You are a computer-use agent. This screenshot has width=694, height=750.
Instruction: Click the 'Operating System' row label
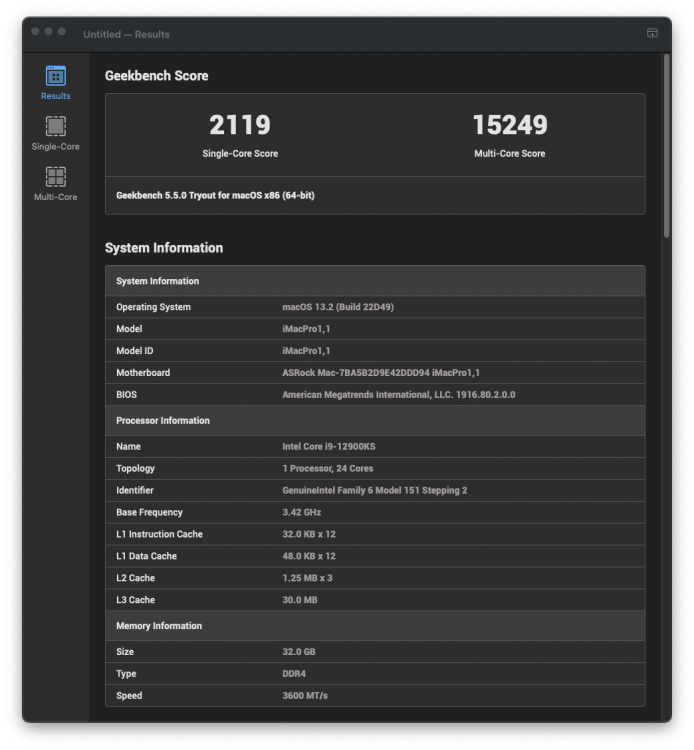[x=154, y=307]
